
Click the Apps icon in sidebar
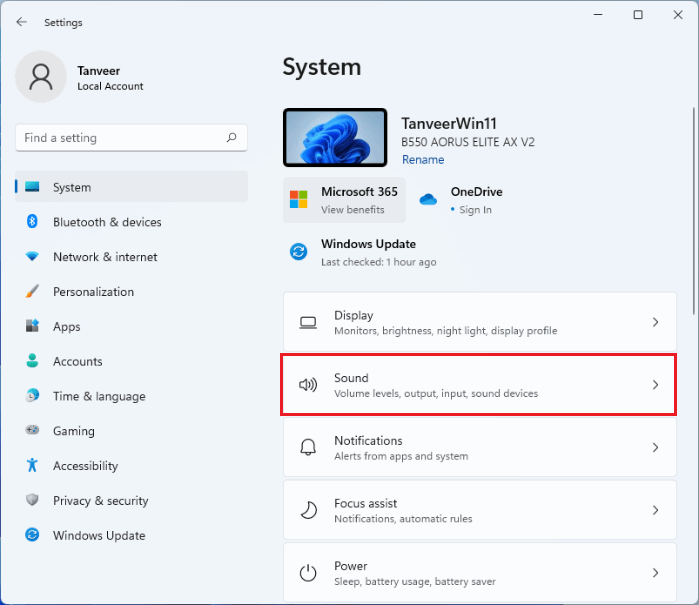(32, 326)
